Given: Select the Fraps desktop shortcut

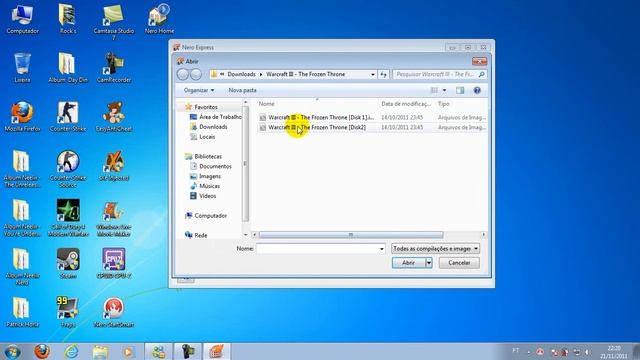Looking at the screenshot, I should point(68,313).
